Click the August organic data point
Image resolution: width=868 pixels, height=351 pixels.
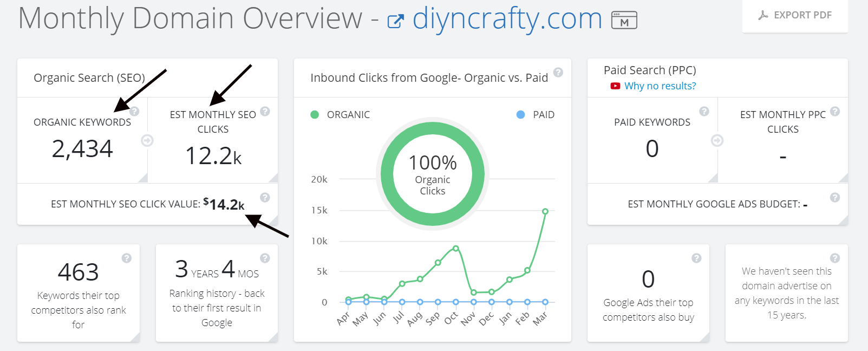point(420,279)
